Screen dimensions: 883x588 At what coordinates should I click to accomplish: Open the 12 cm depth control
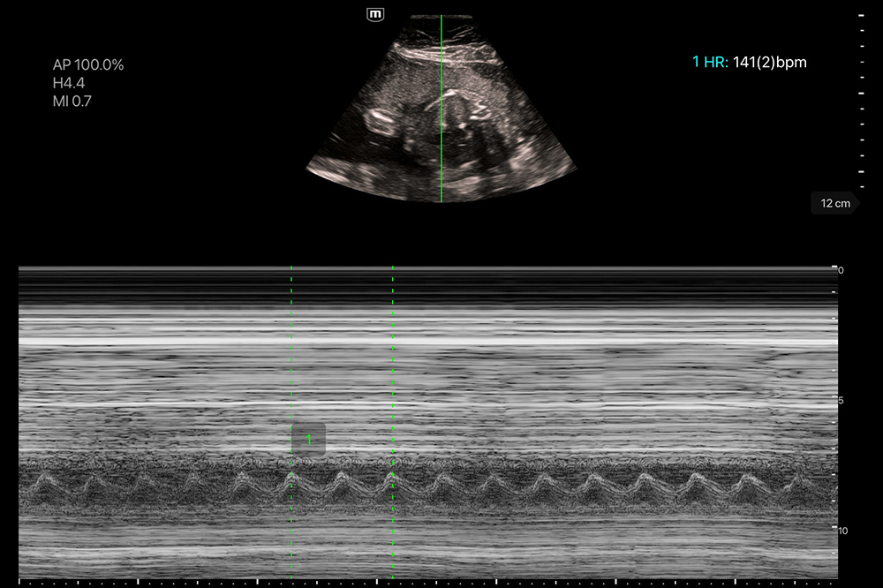tap(834, 204)
